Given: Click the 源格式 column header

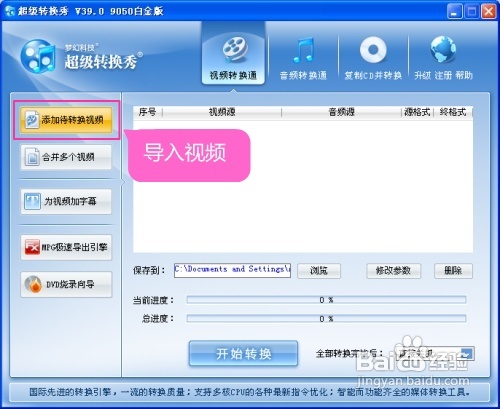Looking at the screenshot, I should [417, 112].
